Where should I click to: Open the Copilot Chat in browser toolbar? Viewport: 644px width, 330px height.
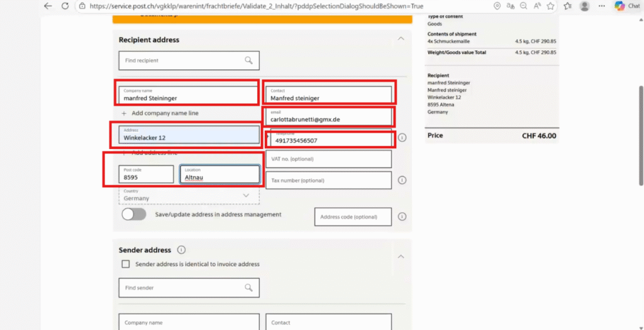(x=626, y=6)
